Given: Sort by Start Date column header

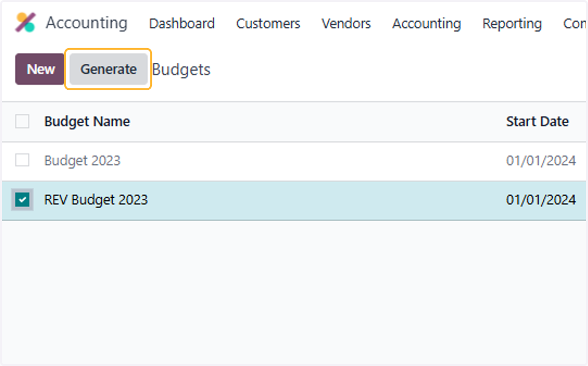Looking at the screenshot, I should 538,121.
